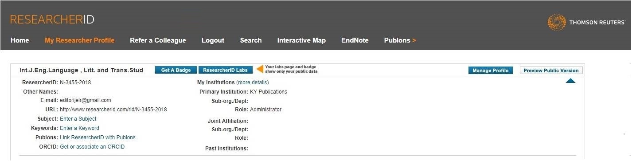644x161 pixels.
Task: Click the Get A Badge button
Action: (x=176, y=70)
